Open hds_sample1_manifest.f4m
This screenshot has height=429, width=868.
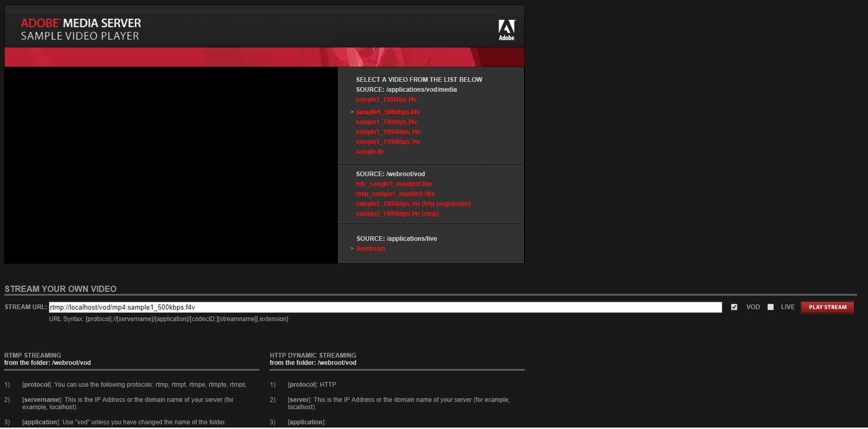pyautogui.click(x=394, y=184)
